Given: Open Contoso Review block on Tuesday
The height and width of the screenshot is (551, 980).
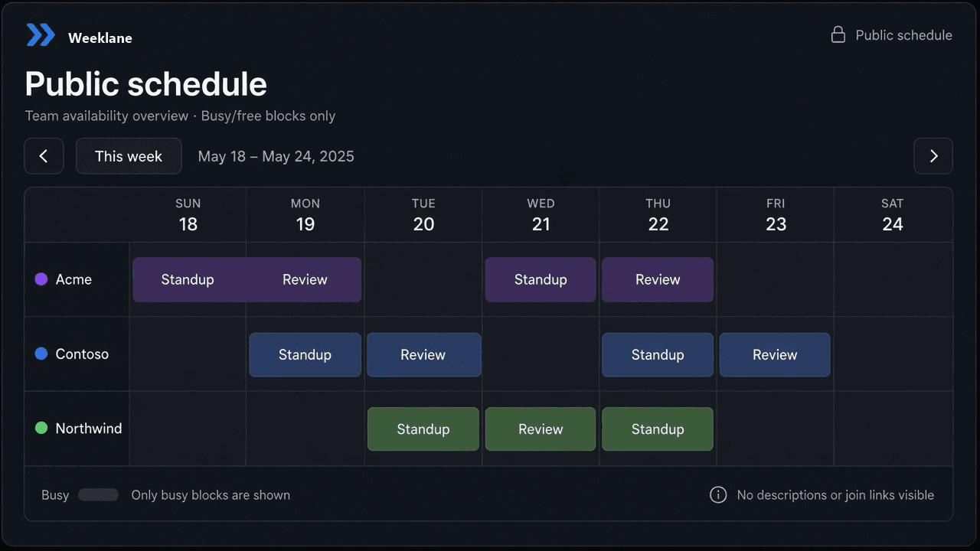Looking at the screenshot, I should pos(423,354).
